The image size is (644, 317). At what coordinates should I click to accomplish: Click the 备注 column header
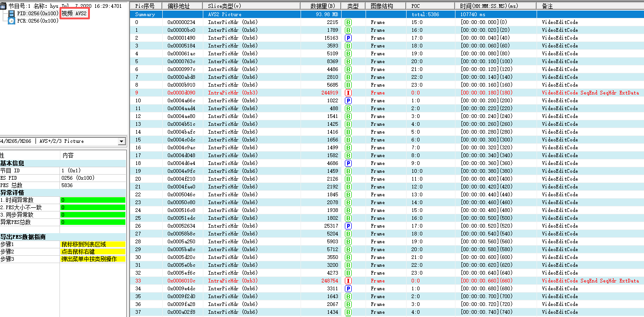click(590, 6)
